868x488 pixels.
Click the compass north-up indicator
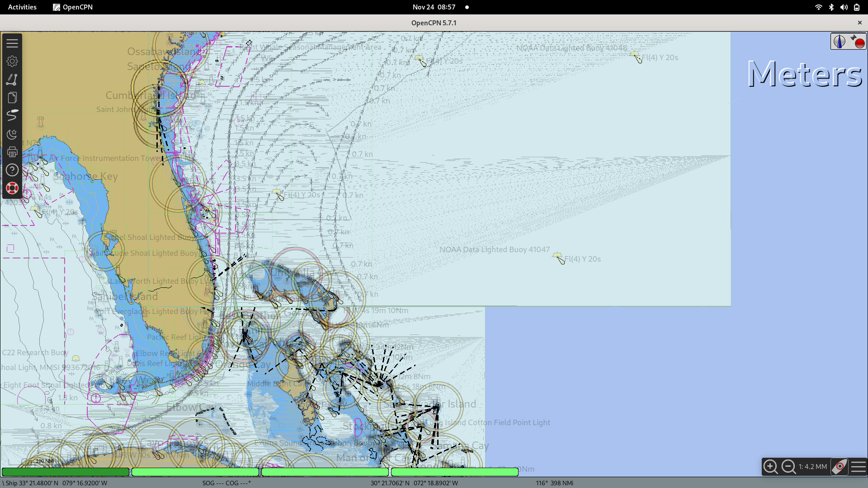(840, 42)
